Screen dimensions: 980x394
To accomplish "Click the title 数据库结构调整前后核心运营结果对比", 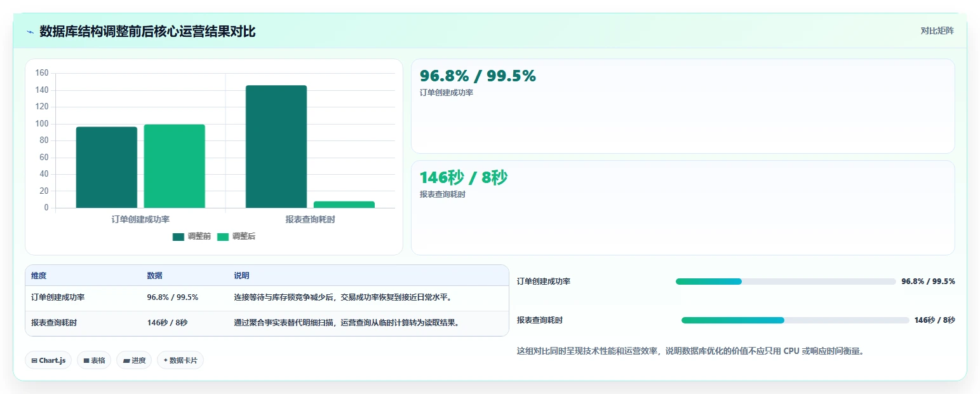I will click(147, 32).
